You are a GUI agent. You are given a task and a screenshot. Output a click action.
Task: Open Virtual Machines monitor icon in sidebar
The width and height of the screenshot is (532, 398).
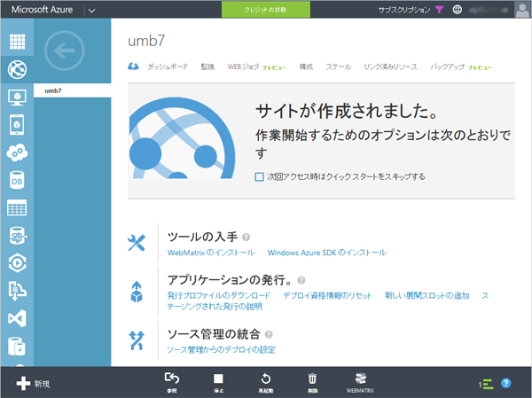pos(17,98)
